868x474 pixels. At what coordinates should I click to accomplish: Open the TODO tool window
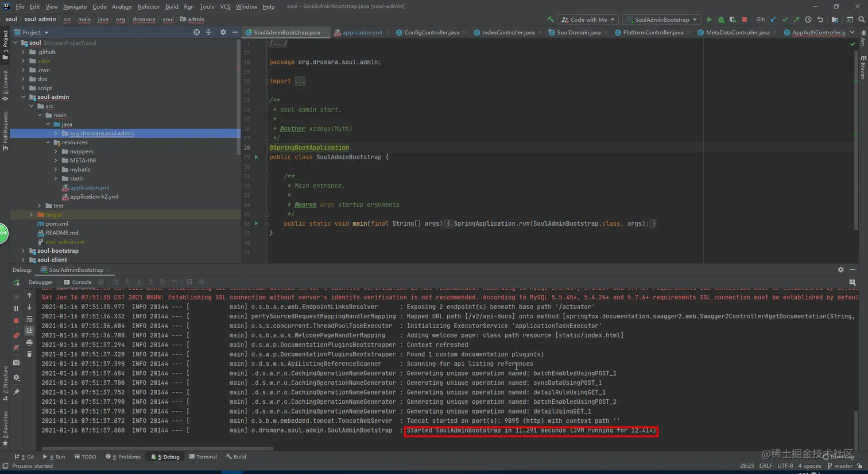[86, 457]
